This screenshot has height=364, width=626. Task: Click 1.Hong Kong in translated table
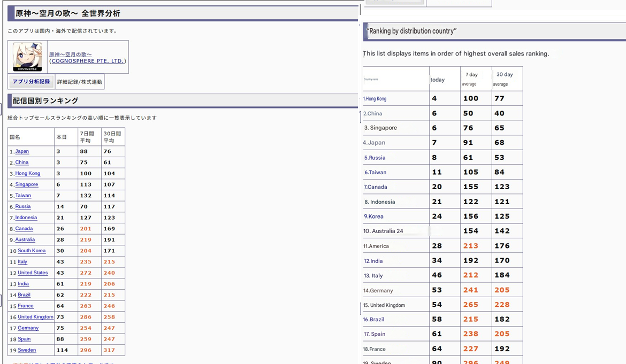(375, 98)
